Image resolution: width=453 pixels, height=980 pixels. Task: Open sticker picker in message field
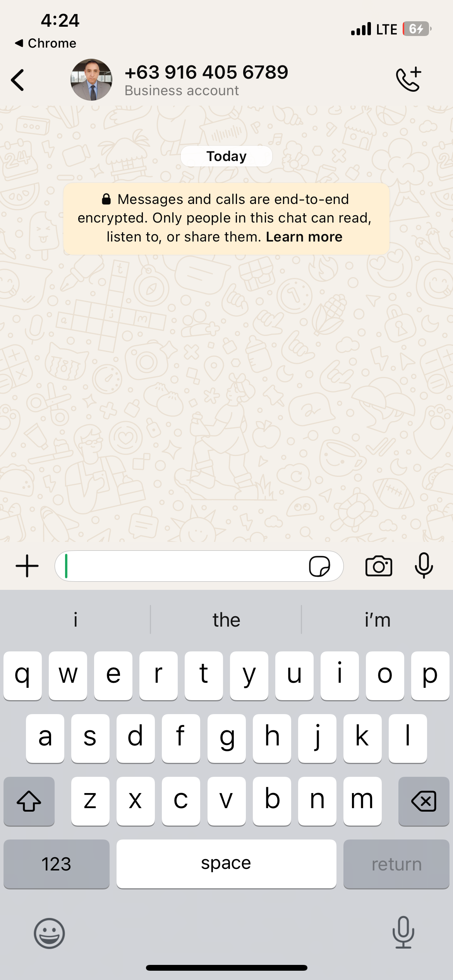coord(319,566)
